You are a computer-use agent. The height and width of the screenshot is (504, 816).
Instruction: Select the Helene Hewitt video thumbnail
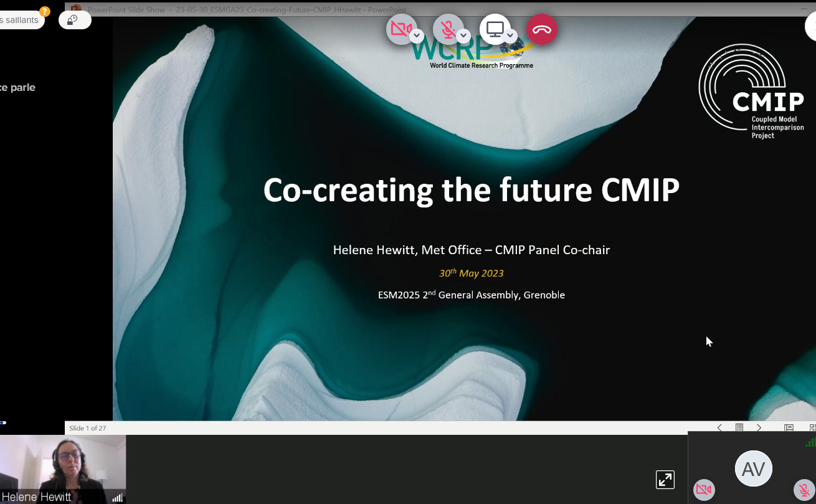pyautogui.click(x=62, y=467)
